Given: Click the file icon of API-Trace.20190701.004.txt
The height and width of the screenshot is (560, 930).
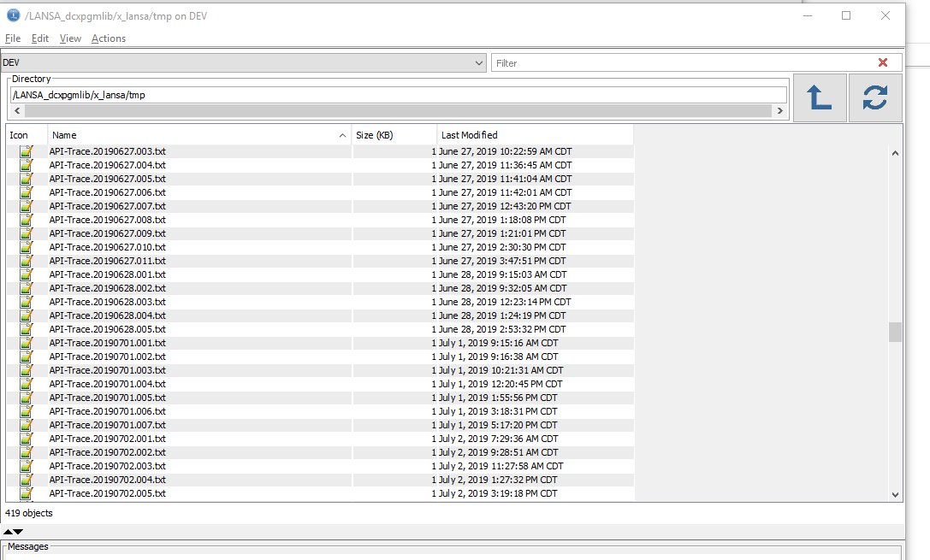Looking at the screenshot, I should tap(27, 383).
